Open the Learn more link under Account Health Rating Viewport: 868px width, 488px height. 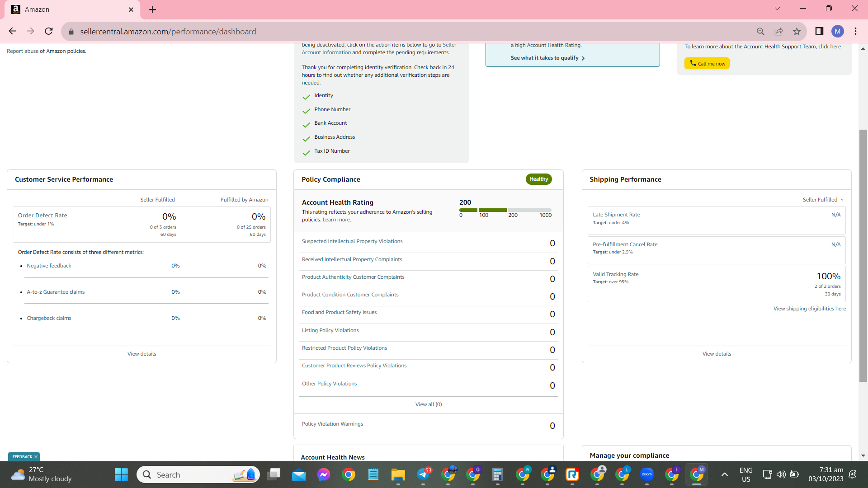click(x=336, y=220)
